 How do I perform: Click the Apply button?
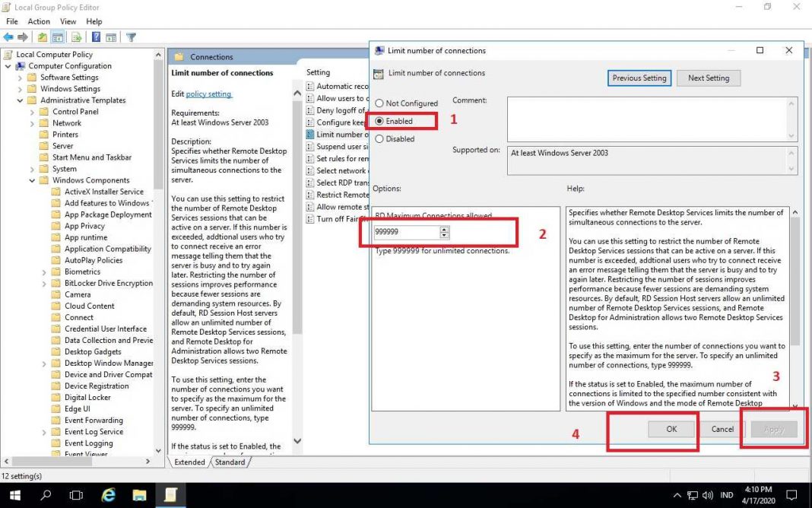(x=774, y=429)
